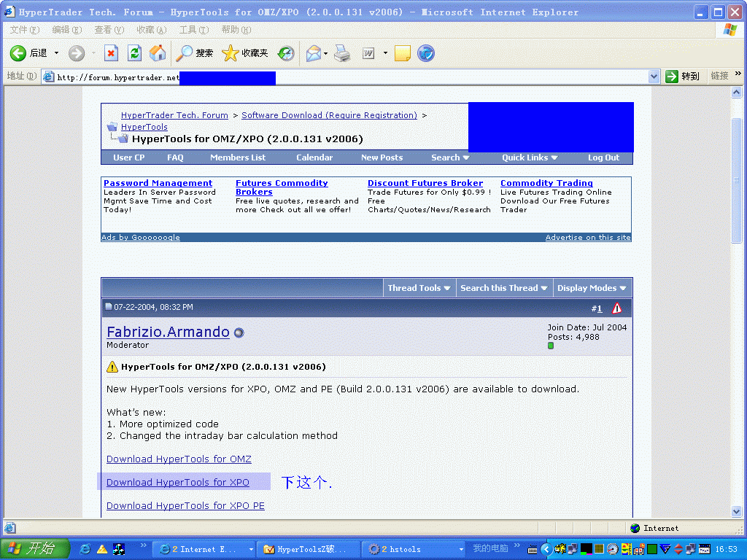Click the Back arrow button
This screenshot has height=560, width=747.
[x=18, y=53]
